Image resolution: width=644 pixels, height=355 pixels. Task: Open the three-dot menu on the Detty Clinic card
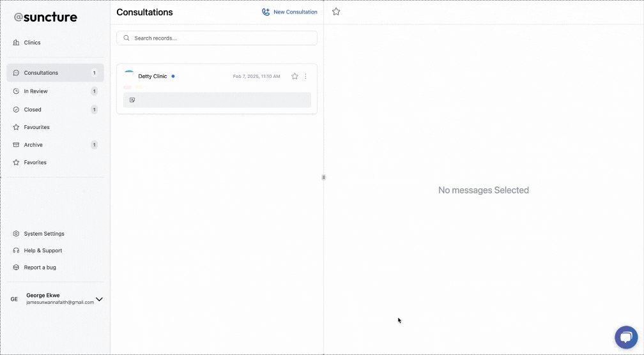pyautogui.click(x=305, y=76)
